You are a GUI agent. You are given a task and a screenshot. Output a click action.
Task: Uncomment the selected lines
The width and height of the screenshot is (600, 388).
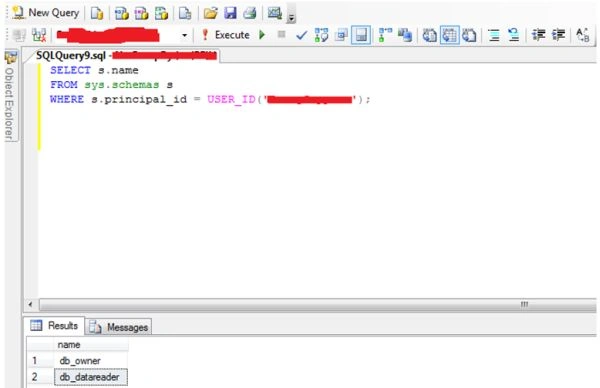[513, 36]
